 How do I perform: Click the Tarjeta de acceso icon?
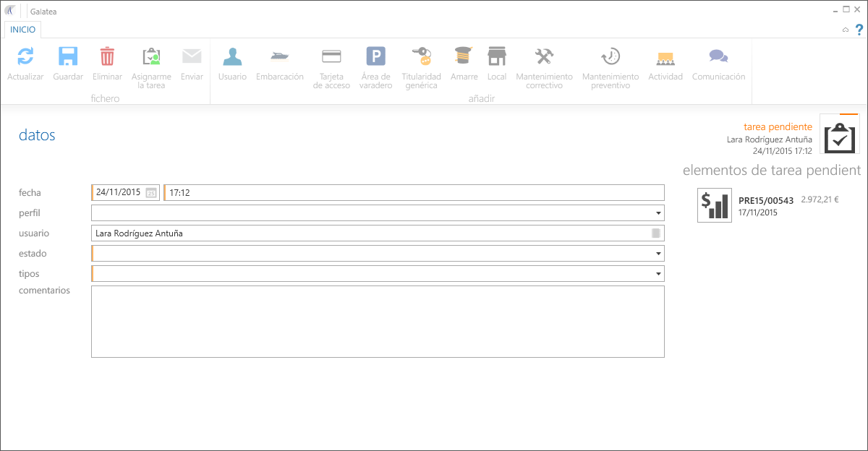click(x=331, y=58)
